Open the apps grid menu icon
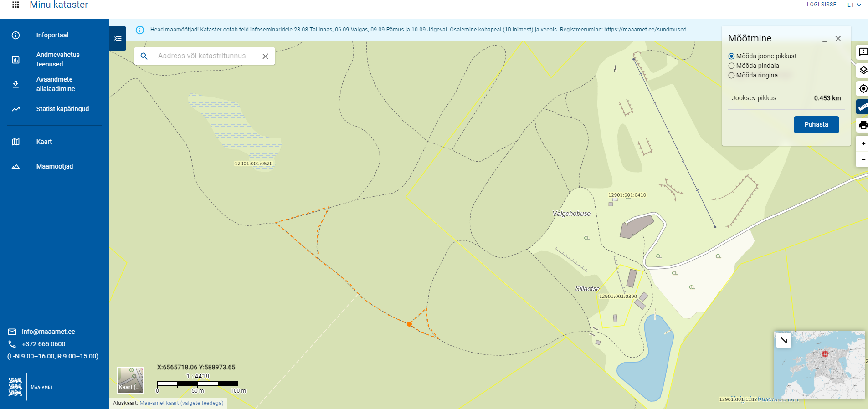 coord(15,5)
